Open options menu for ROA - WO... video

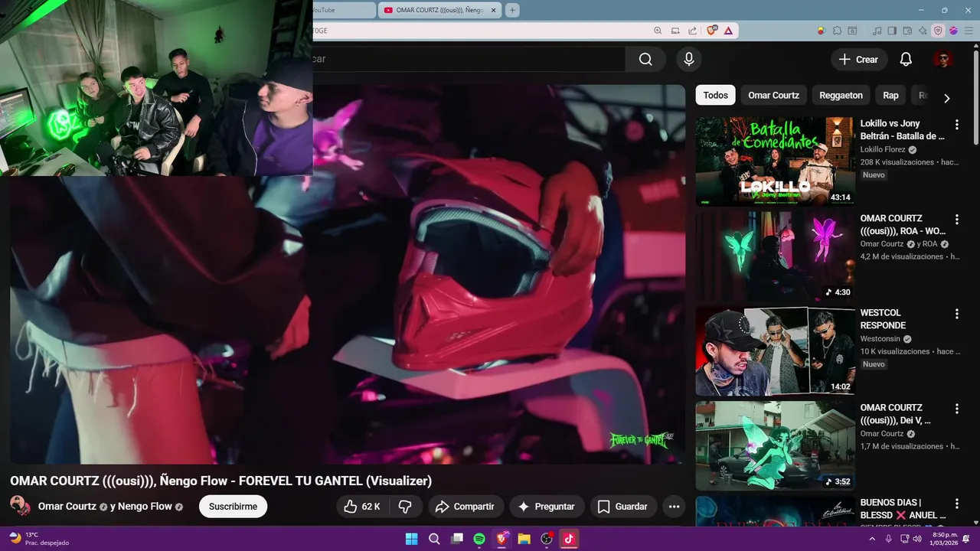click(x=956, y=220)
